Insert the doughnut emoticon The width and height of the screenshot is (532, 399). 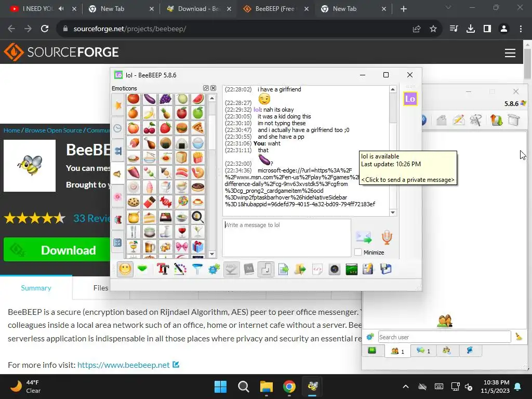pyautogui.click(x=198, y=187)
